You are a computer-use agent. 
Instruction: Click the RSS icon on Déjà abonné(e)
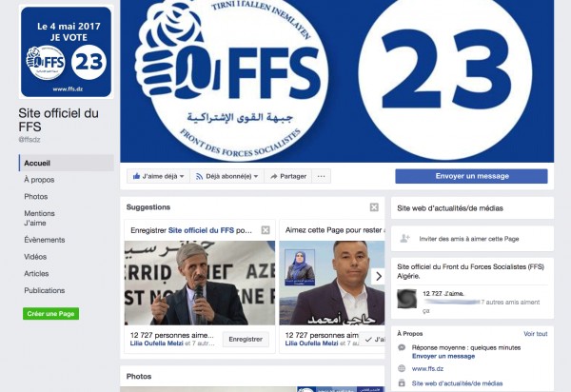(x=199, y=177)
